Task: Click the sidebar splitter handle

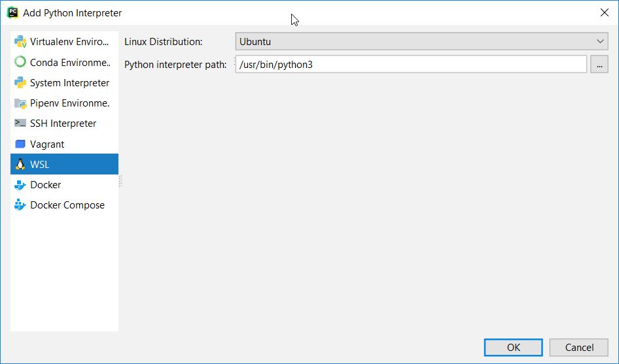Action: [120, 181]
